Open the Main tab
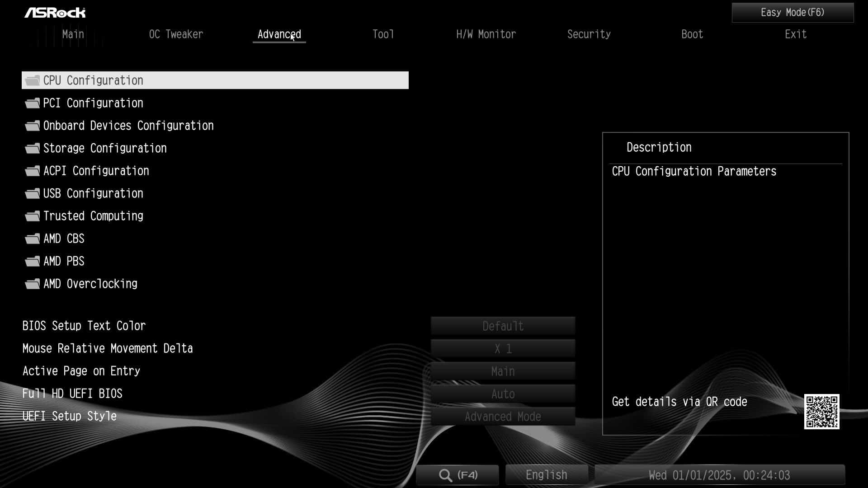The width and height of the screenshot is (868, 488). pyautogui.click(x=73, y=34)
